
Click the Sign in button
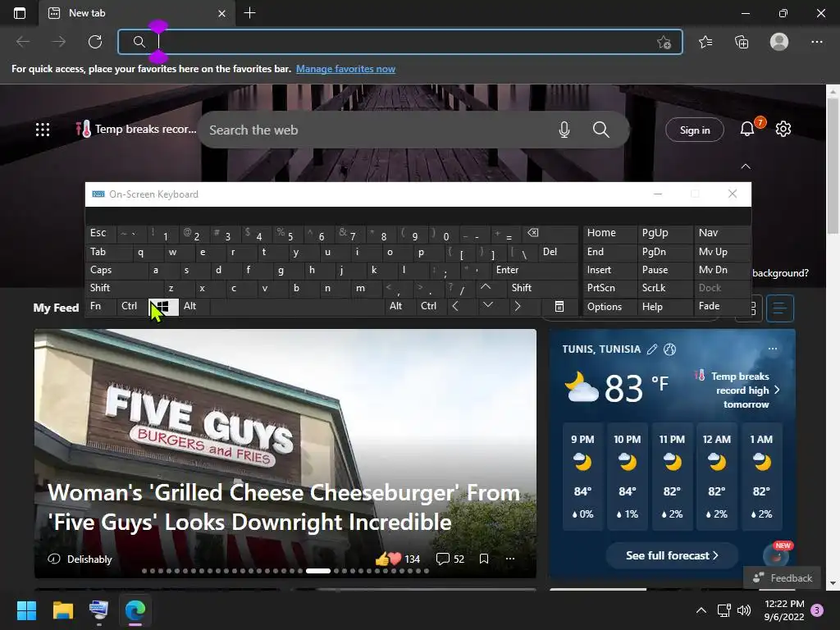695,130
